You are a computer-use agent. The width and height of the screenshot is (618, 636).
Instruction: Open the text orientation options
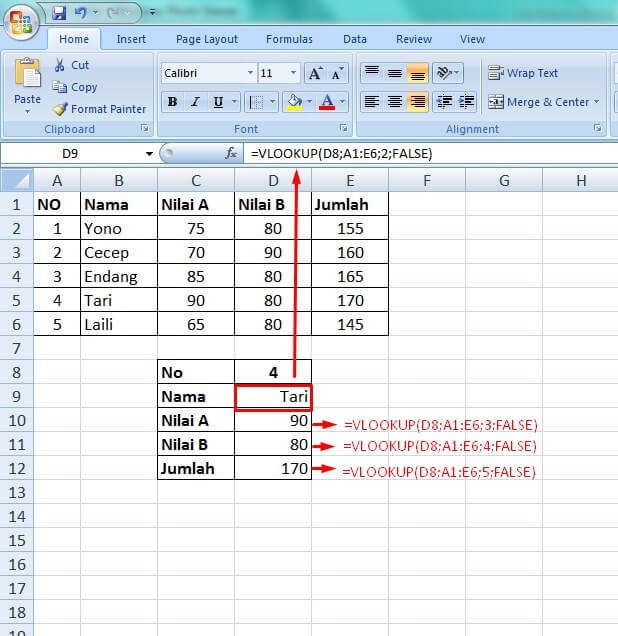pos(448,73)
